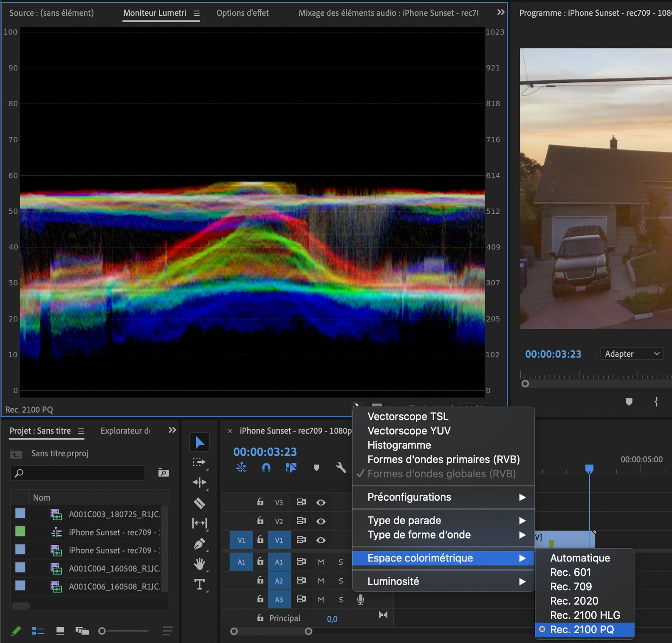672x643 pixels.
Task: Select the Razor tool
Action: pos(199,503)
